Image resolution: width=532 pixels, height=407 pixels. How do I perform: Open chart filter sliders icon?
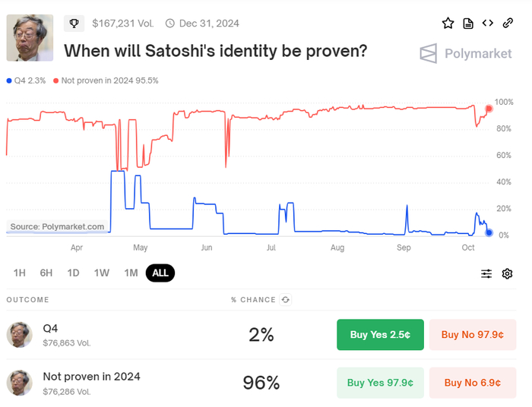486,273
